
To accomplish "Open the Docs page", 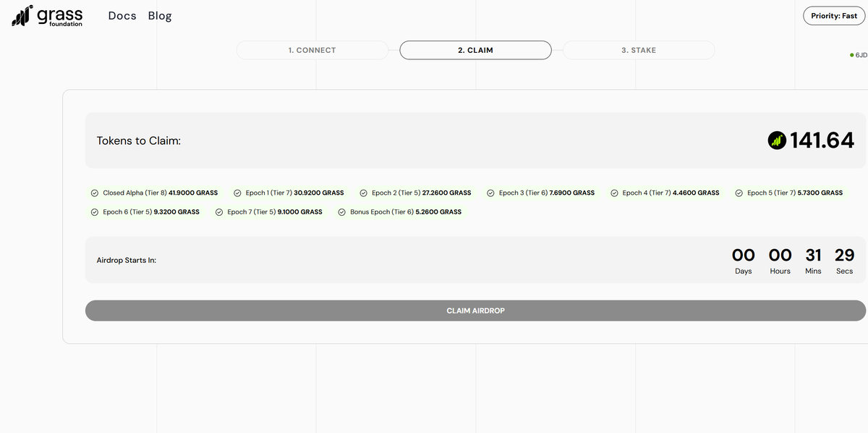I will click(122, 16).
